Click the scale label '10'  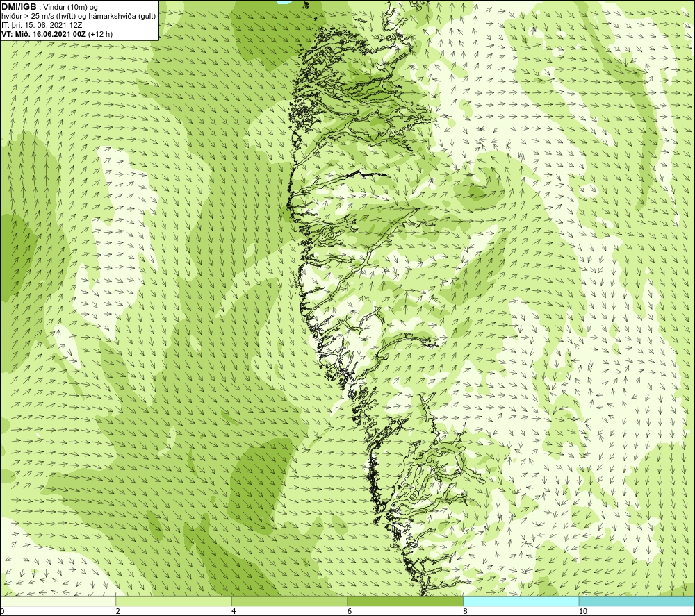pos(583,611)
